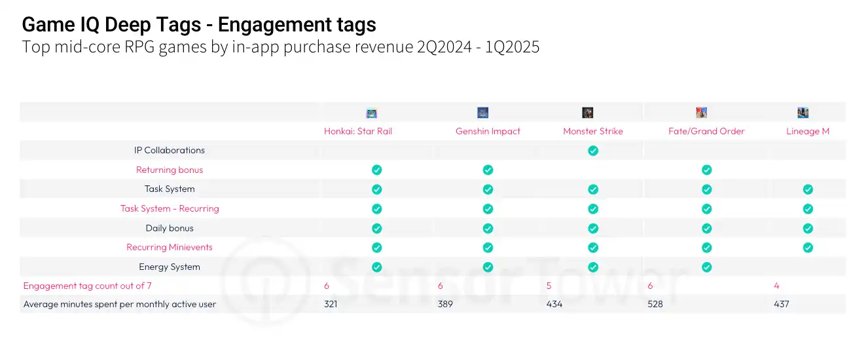Click Honkai: Star Rail engagement tag count cell

pos(327,286)
